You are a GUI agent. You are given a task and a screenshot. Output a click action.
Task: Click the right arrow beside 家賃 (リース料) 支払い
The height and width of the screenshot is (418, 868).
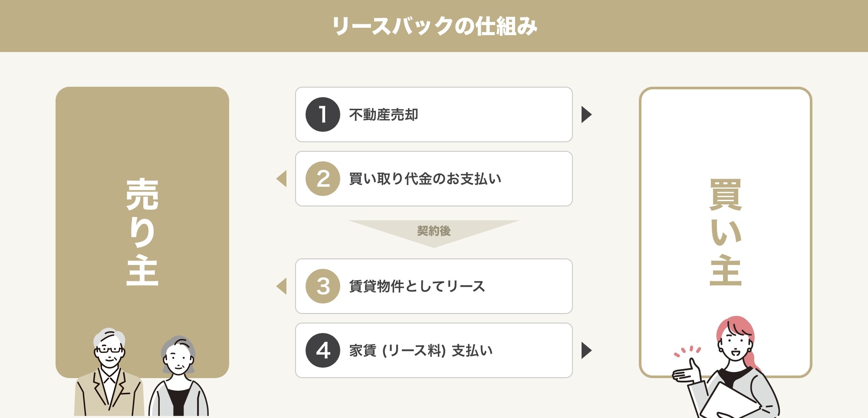point(587,350)
